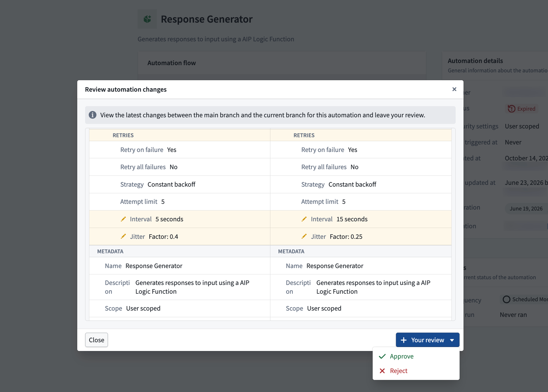Screen dimensions: 548x392
Task: Click the 'Automation flow' heading
Action: [172, 63]
